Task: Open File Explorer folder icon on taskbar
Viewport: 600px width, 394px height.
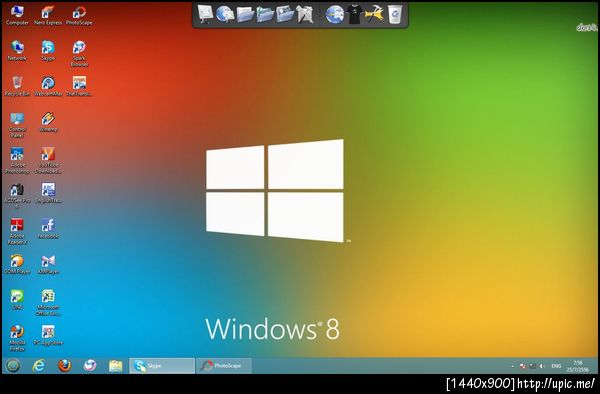Action: (115, 366)
